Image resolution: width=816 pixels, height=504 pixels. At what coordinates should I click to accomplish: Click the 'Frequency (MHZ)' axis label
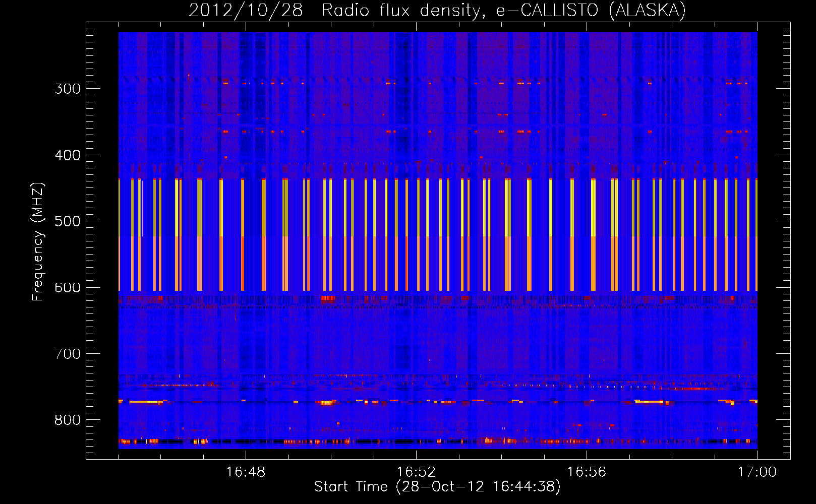click(x=38, y=241)
